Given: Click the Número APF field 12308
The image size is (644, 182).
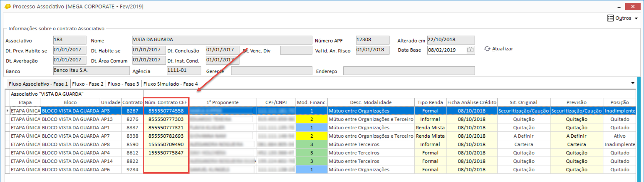Looking at the screenshot, I should pyautogui.click(x=372, y=40).
